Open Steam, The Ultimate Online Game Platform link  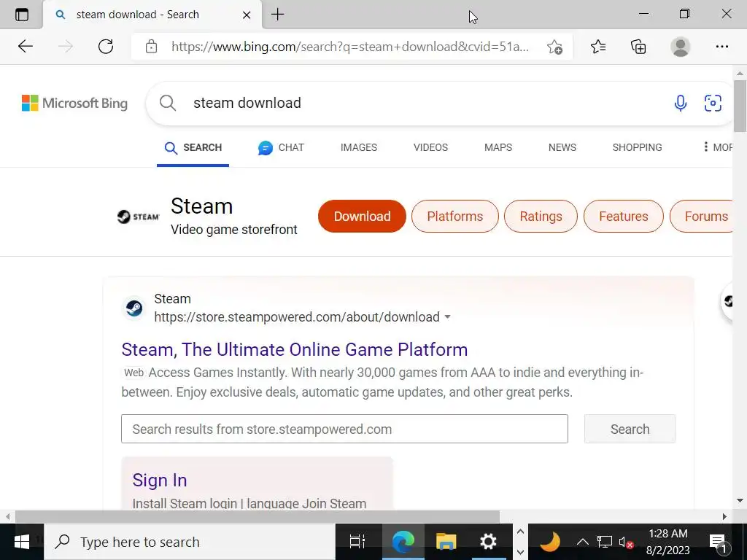click(295, 349)
